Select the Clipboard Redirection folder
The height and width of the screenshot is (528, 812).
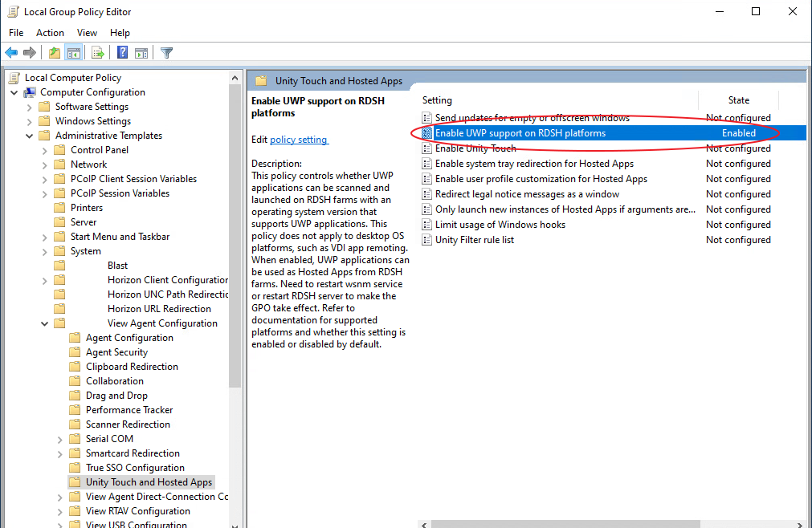(132, 367)
